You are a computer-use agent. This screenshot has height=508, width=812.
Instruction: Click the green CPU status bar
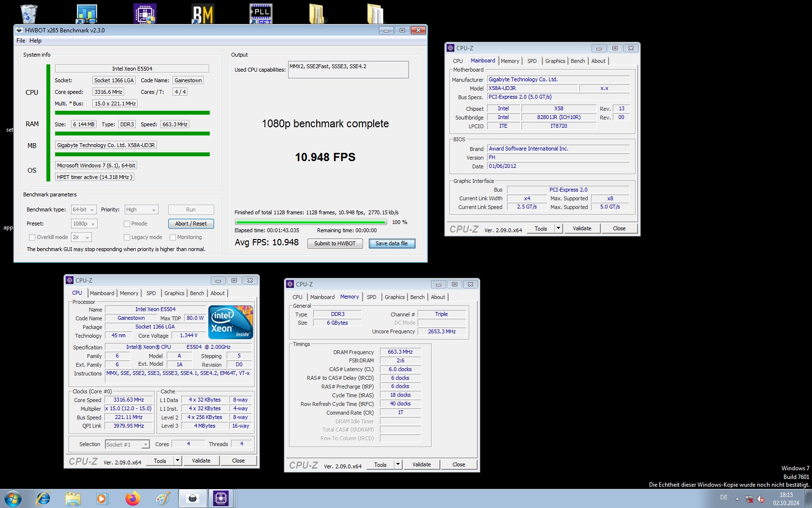tap(132, 113)
